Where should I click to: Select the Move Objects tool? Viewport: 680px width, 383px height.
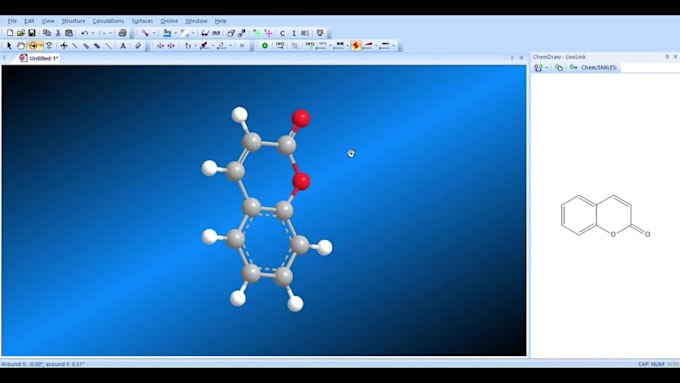(64, 46)
